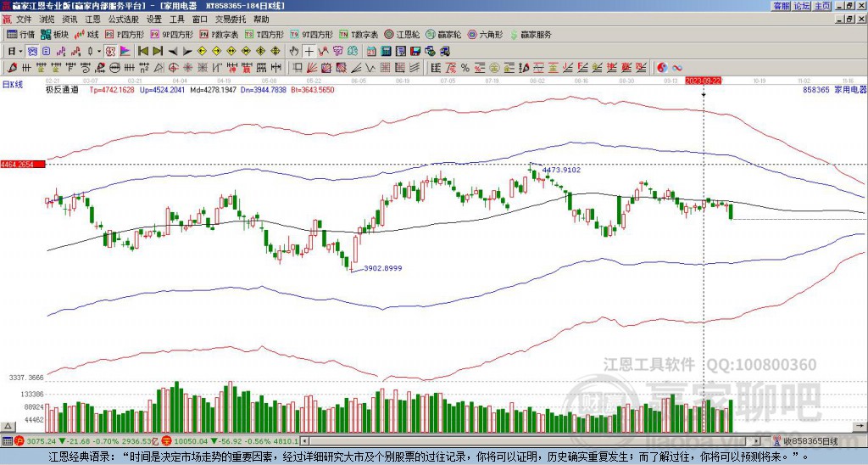Click the percent % tool icon
868x465 pixels.
coord(465,68)
